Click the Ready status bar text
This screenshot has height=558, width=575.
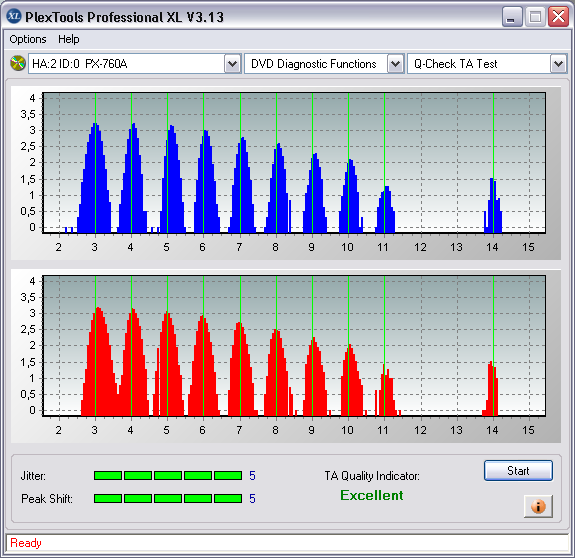26,543
